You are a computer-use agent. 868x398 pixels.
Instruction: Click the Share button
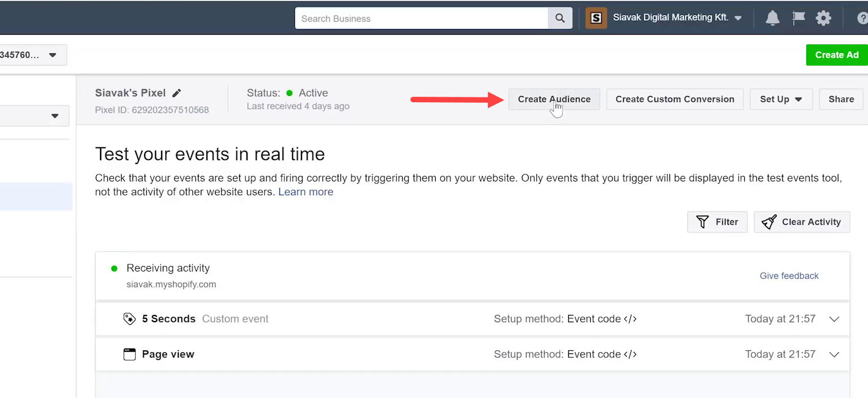(x=841, y=99)
